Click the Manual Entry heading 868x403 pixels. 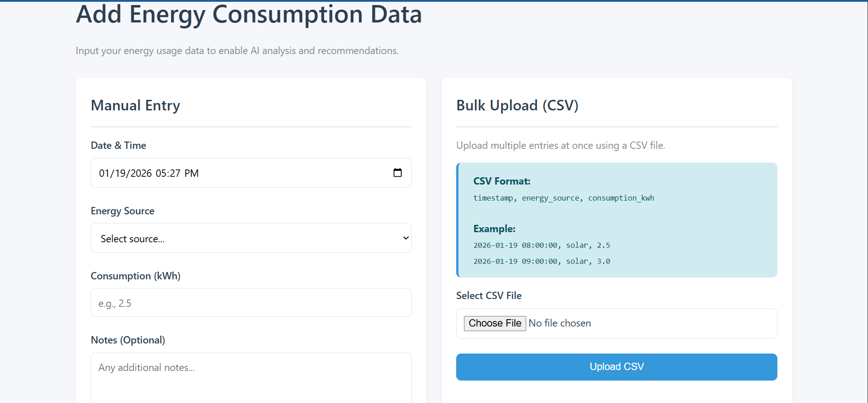click(x=135, y=106)
